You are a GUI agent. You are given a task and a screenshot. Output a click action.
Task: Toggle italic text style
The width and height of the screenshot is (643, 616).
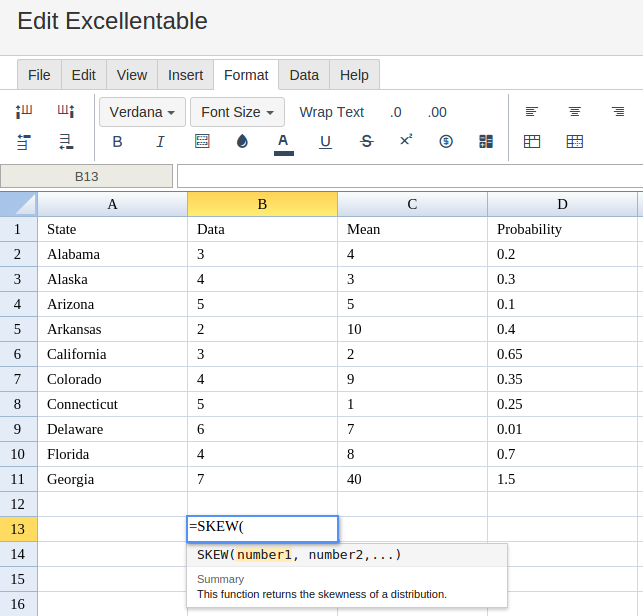pyautogui.click(x=160, y=142)
